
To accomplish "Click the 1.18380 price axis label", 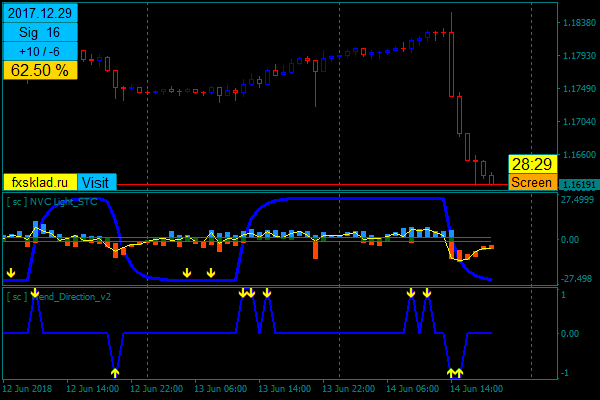I will pyautogui.click(x=579, y=23).
